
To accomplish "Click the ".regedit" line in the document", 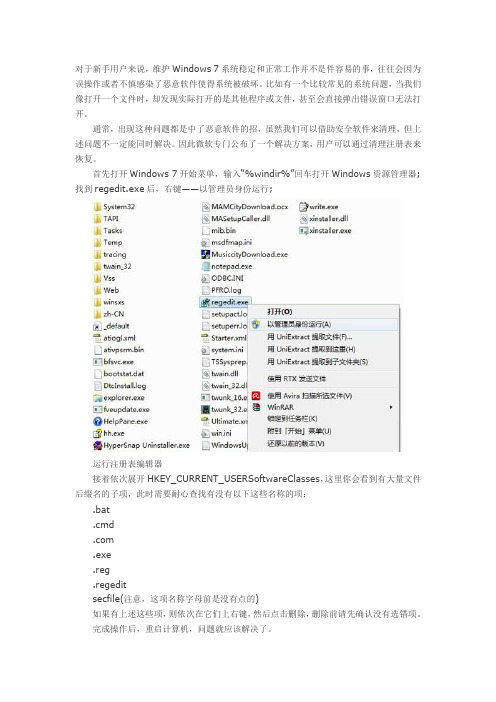I will 110,585.
